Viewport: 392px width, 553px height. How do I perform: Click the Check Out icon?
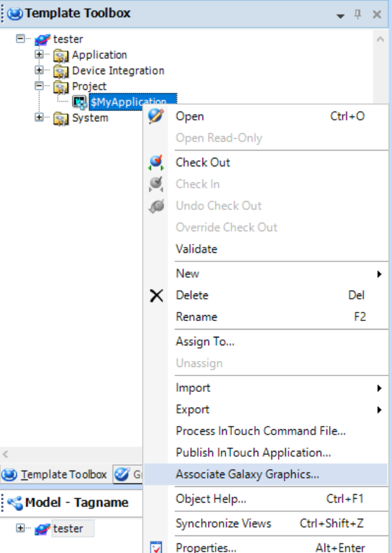point(156,162)
